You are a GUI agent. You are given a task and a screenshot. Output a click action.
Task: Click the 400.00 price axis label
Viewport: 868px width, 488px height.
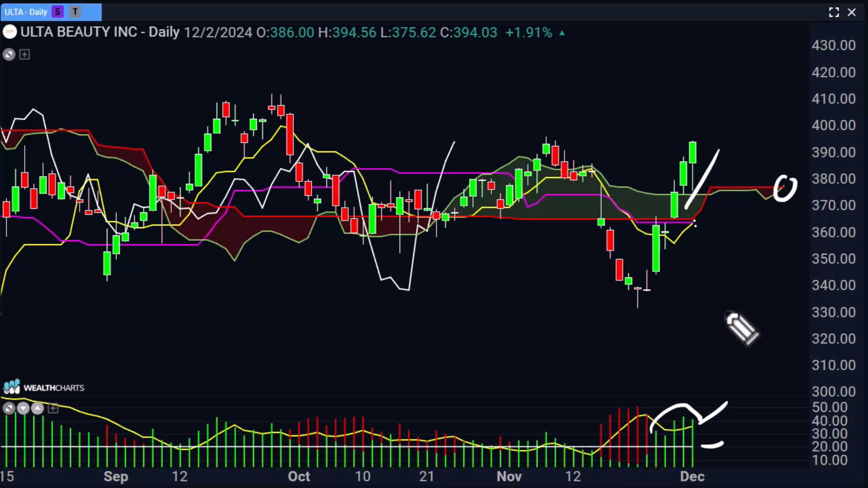(833, 125)
